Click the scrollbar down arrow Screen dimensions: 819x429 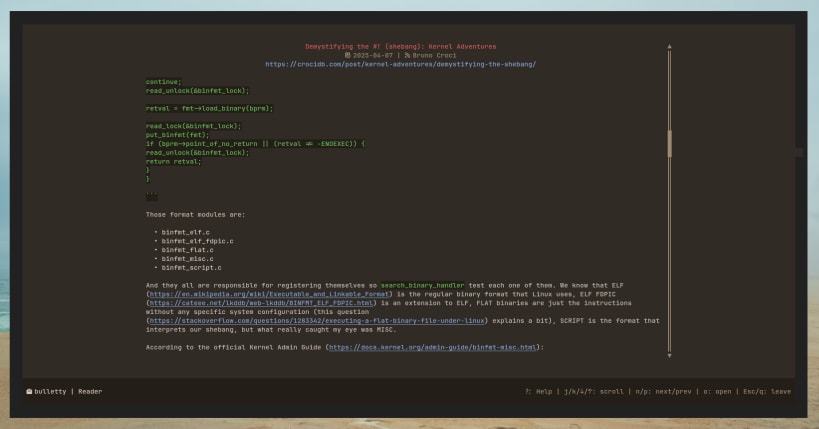670,356
